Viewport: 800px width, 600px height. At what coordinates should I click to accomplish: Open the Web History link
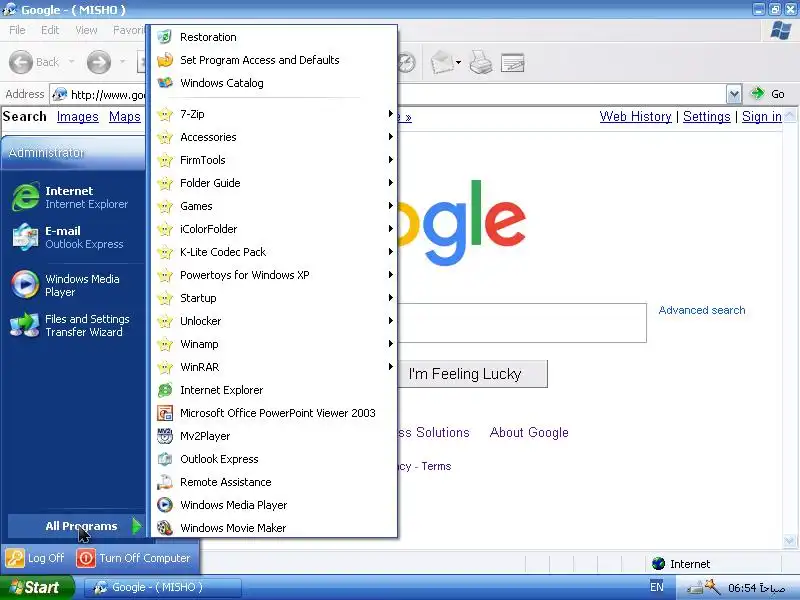point(635,116)
